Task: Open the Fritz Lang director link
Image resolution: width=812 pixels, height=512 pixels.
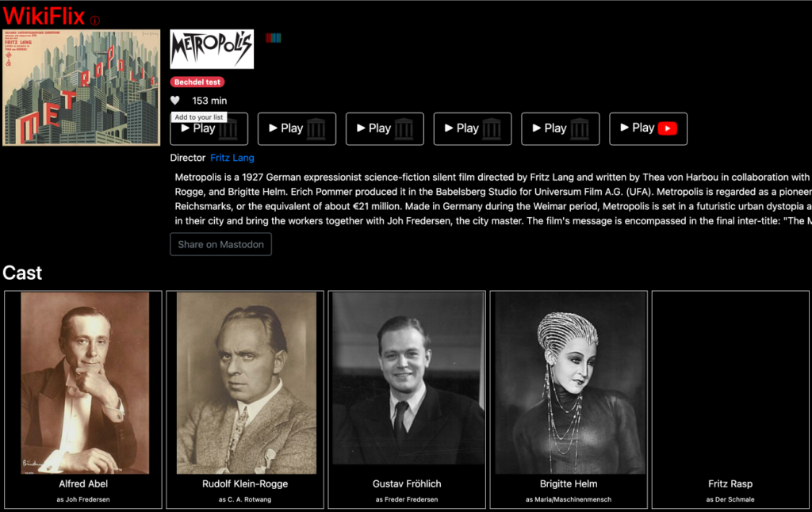Action: (232, 158)
